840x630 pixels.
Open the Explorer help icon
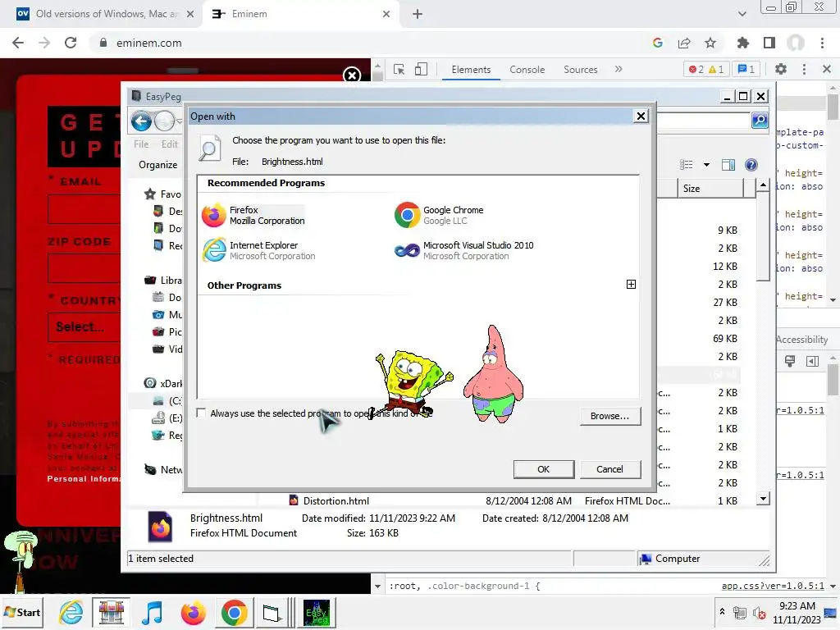point(751,165)
